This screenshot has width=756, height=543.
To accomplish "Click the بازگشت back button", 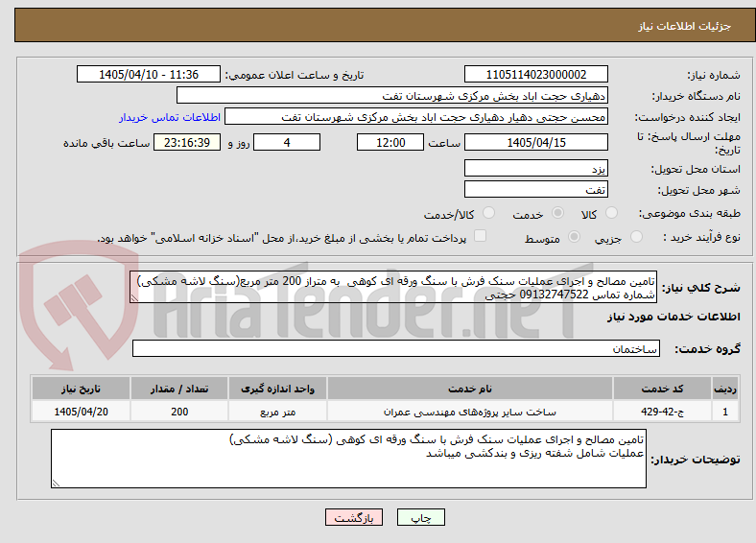I will (354, 517).
